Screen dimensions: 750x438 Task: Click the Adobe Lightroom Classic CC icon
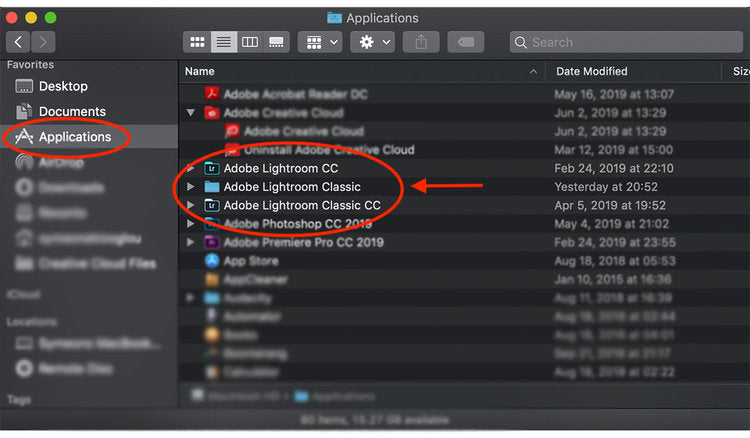tap(212, 205)
